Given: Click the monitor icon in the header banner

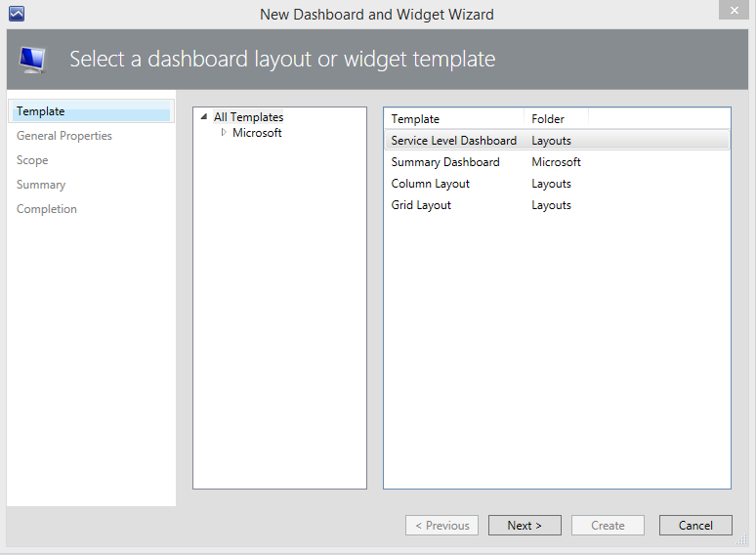Looking at the screenshot, I should [32, 60].
